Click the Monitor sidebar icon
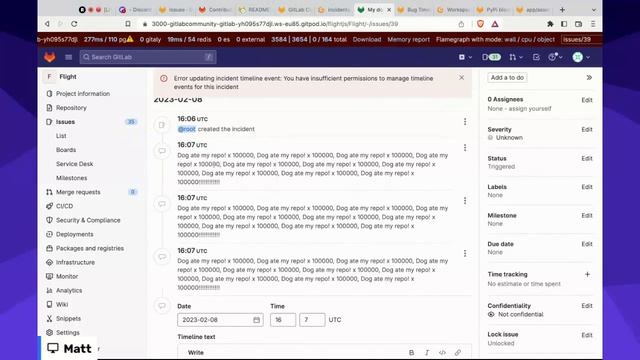 49,276
